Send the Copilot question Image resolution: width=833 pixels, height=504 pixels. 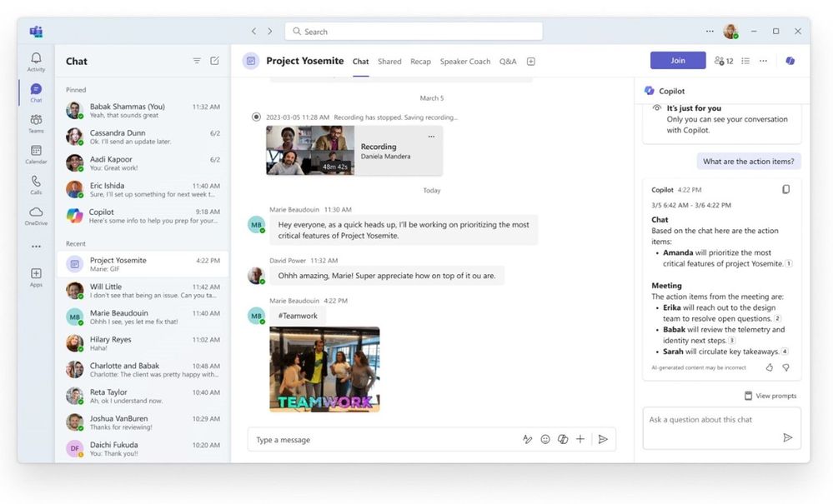[x=787, y=437]
